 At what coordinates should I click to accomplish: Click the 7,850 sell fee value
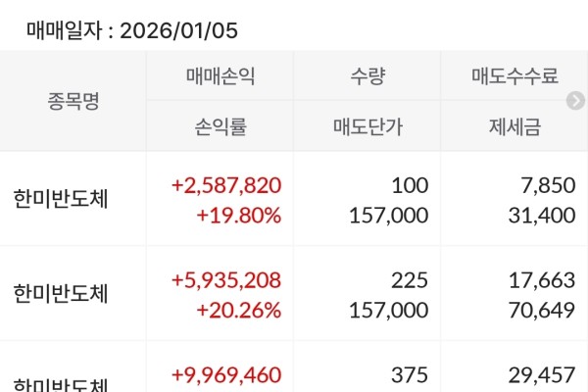(551, 185)
